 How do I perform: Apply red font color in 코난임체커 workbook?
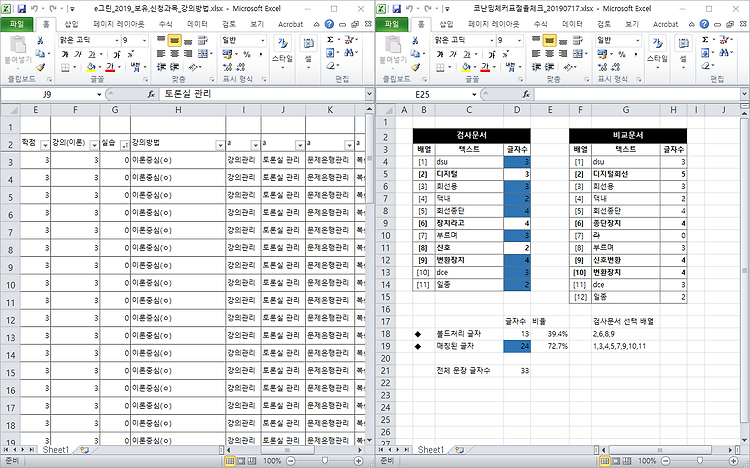tap(485, 67)
